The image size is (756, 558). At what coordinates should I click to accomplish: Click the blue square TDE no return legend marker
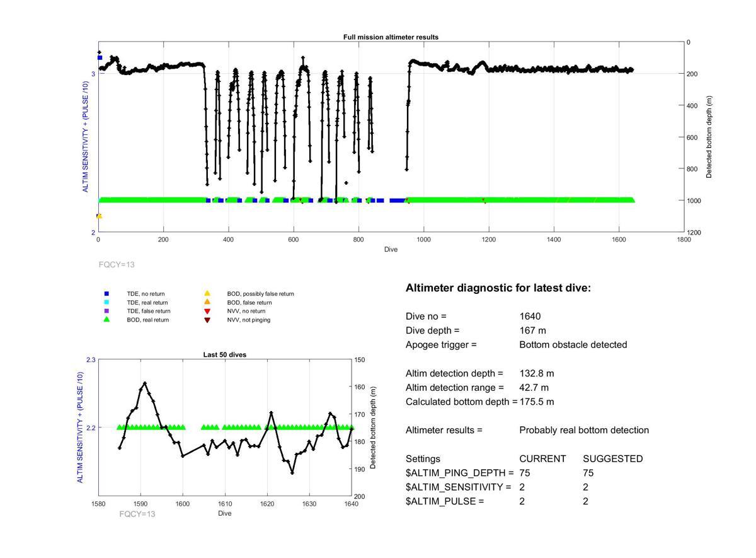click(106, 294)
